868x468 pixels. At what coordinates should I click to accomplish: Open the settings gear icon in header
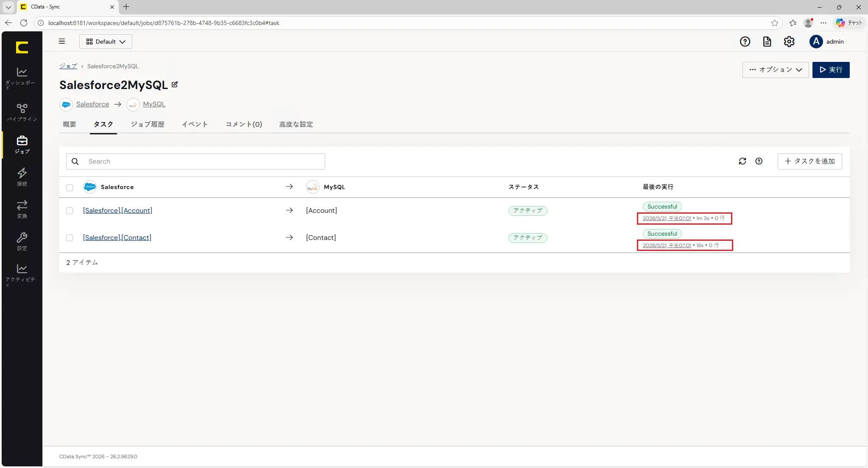click(x=789, y=42)
